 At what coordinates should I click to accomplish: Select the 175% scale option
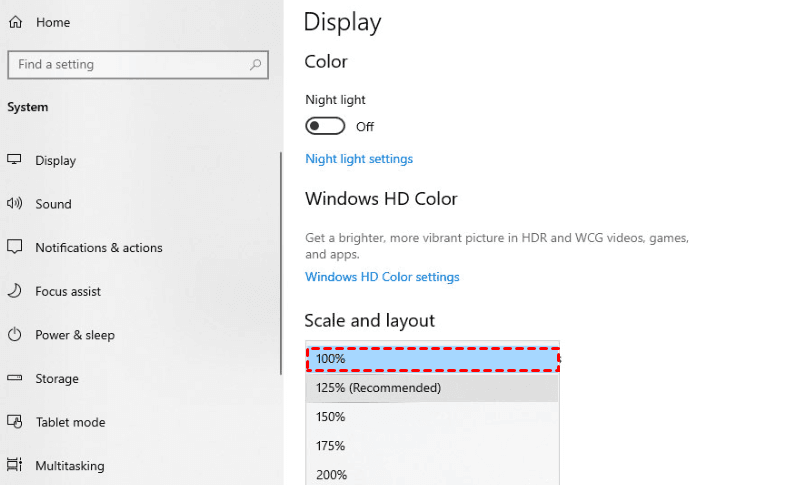click(x=432, y=446)
